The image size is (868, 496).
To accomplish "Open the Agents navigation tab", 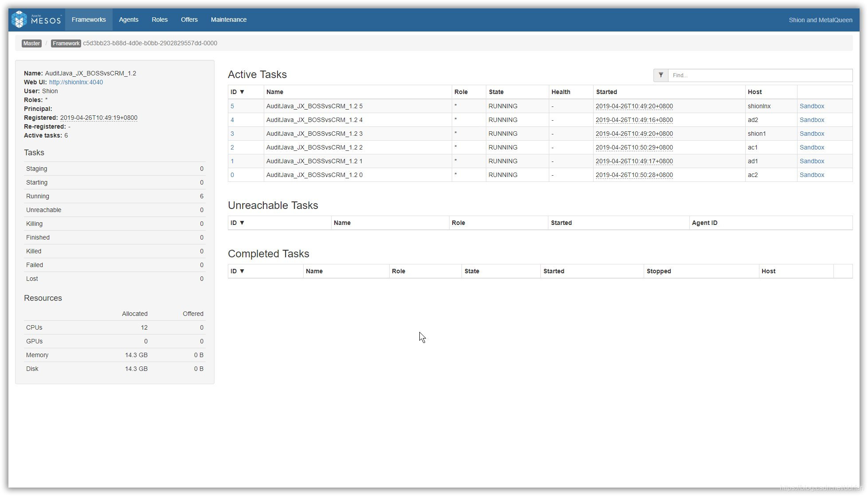I will click(x=128, y=20).
